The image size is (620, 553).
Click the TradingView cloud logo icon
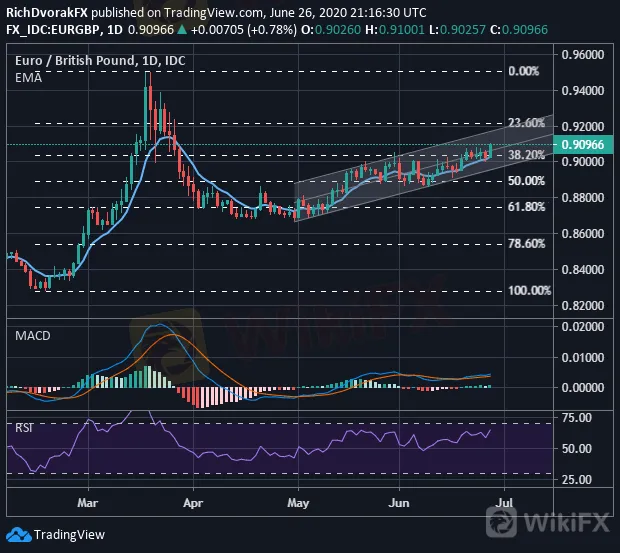[20, 534]
